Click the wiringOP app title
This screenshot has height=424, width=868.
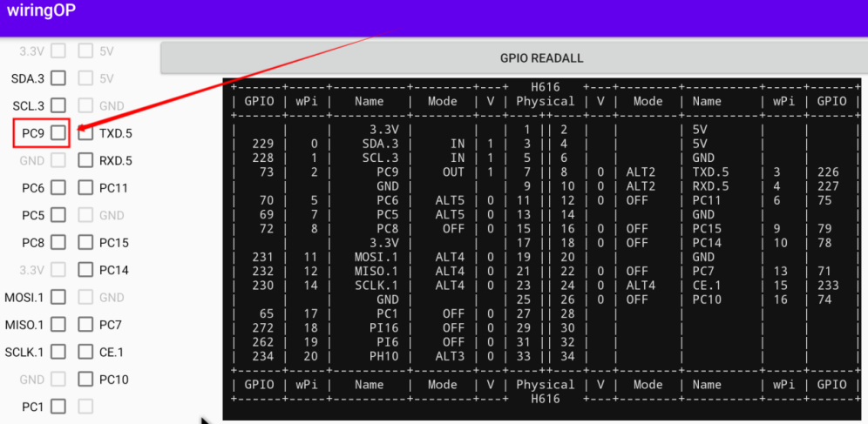click(42, 11)
